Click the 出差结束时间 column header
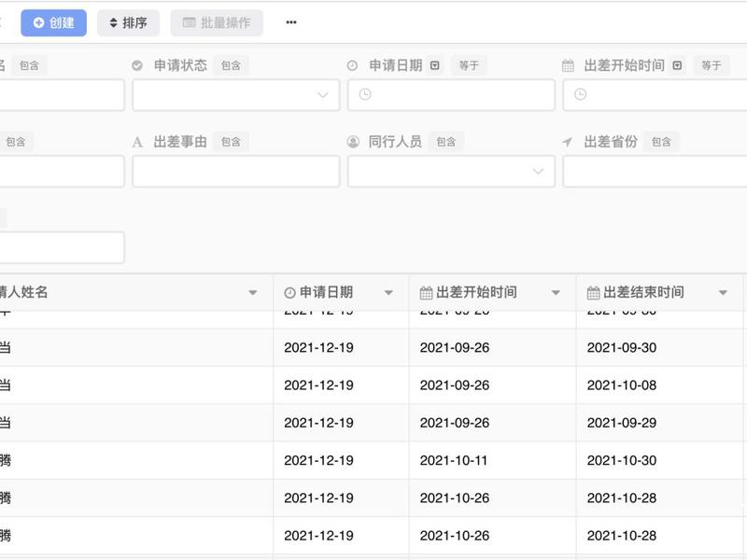This screenshot has height=560, width=747. coord(660,292)
